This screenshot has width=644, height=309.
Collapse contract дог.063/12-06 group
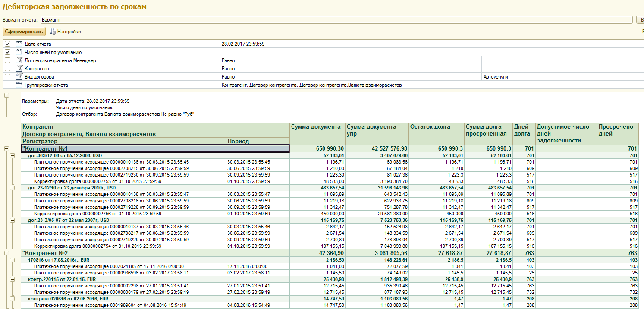13,155
